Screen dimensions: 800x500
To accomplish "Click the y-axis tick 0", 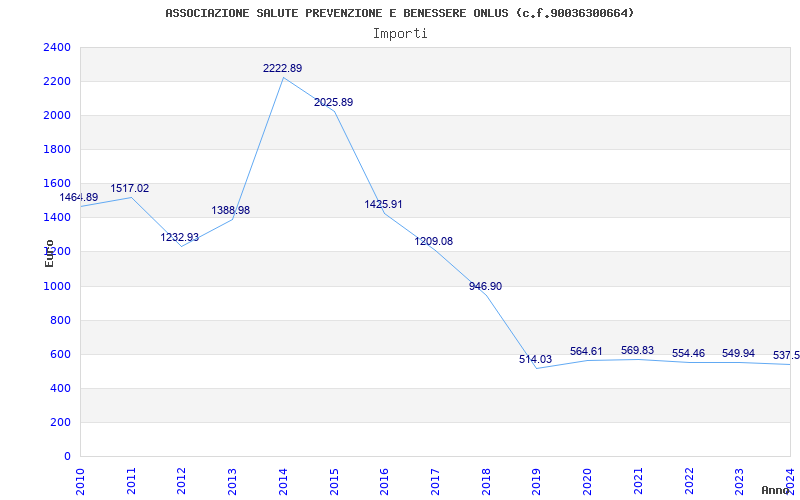I will [67, 457].
